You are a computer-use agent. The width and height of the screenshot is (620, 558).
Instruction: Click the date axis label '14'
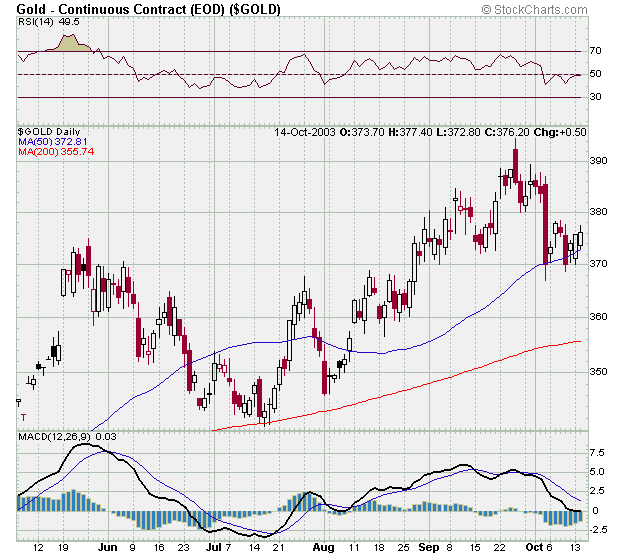coord(254,547)
